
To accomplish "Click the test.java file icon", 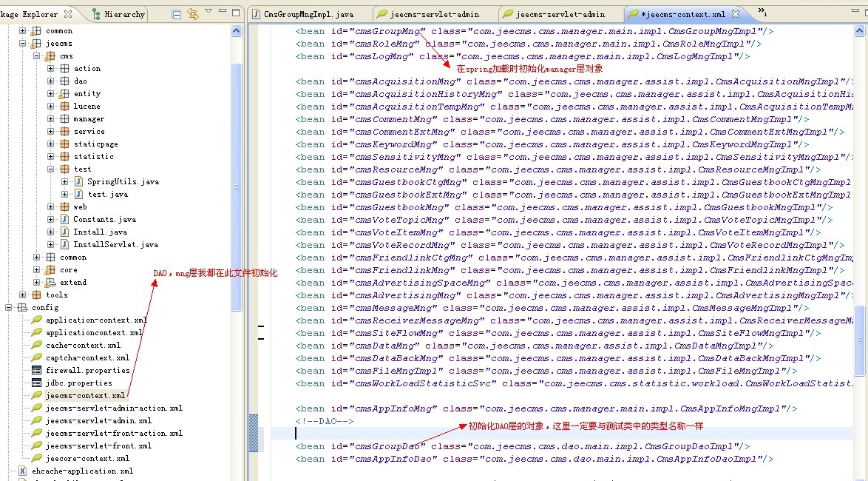I will point(78,194).
